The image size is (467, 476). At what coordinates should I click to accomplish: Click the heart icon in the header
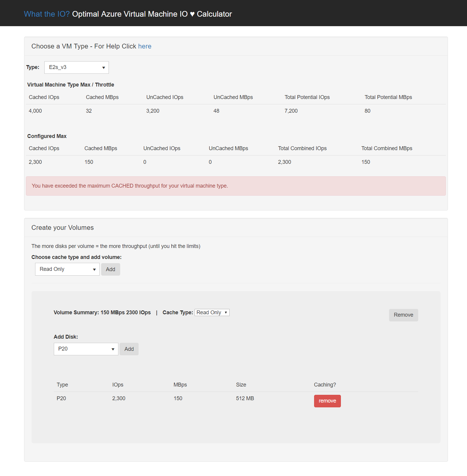(x=192, y=14)
